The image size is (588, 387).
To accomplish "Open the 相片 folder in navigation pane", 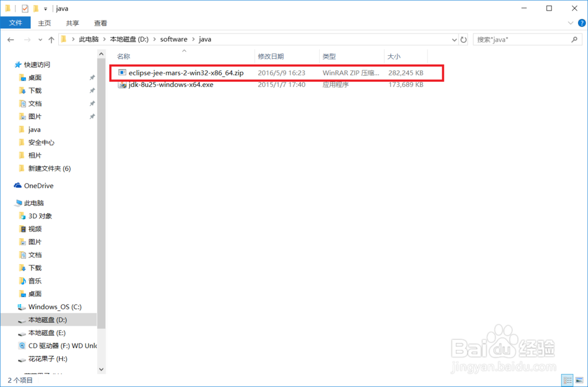I will pos(35,155).
